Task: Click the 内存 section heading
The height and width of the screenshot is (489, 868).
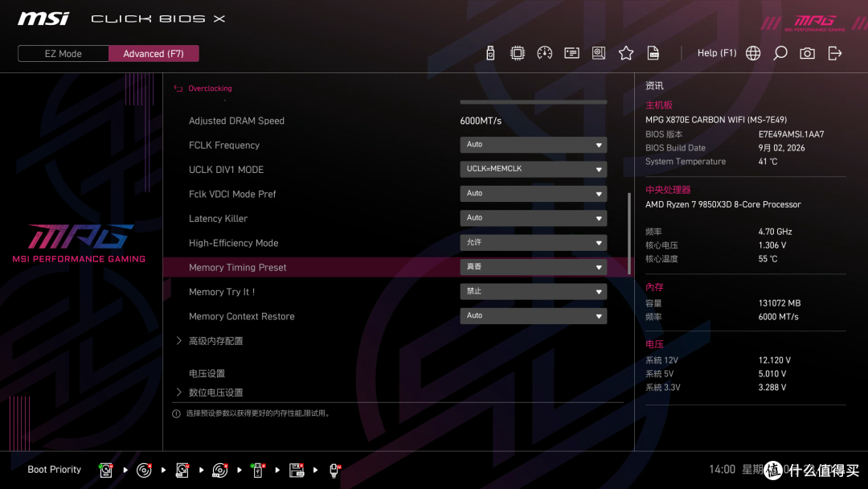Action: coord(654,287)
